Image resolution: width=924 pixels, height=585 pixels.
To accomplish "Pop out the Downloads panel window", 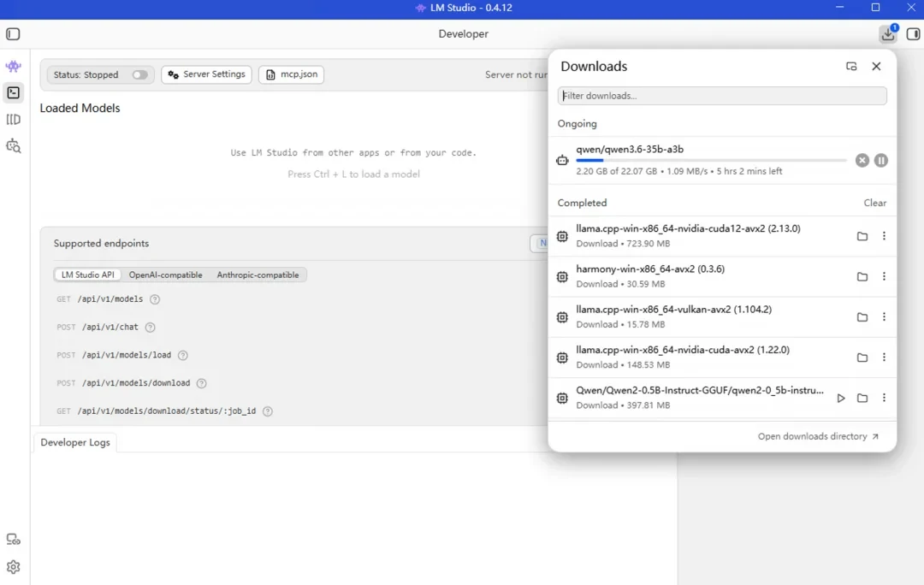I will tap(851, 67).
